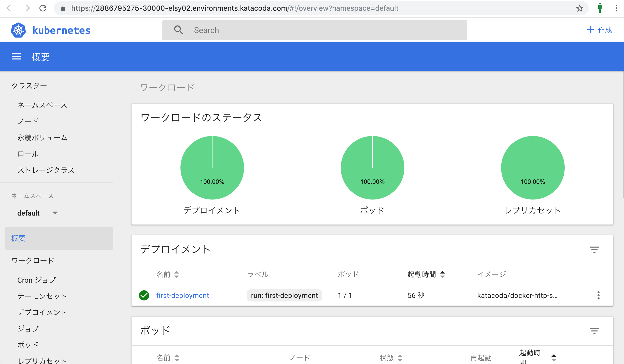The height and width of the screenshot is (364, 624).
Task: Bookmark page with the star icon
Action: pyautogui.click(x=580, y=8)
